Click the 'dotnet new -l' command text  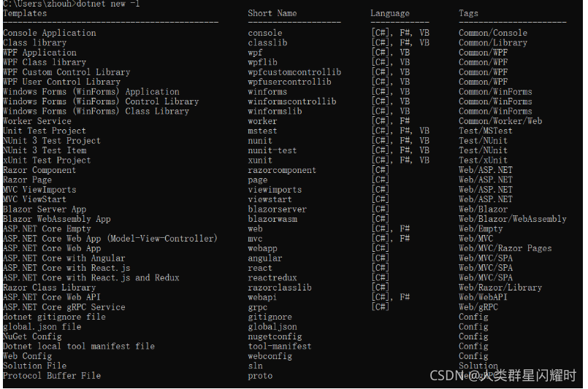click(109, 4)
